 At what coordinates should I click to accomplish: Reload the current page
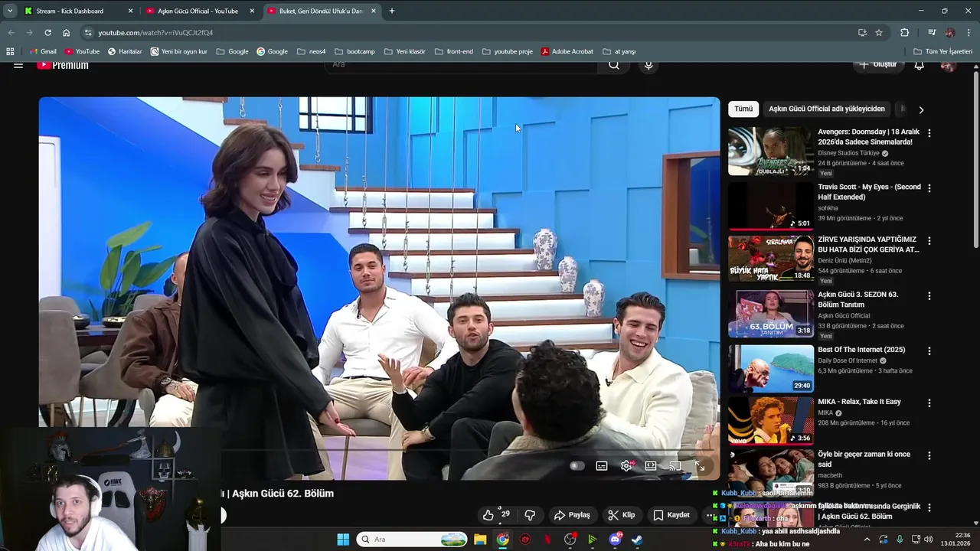pyautogui.click(x=47, y=33)
